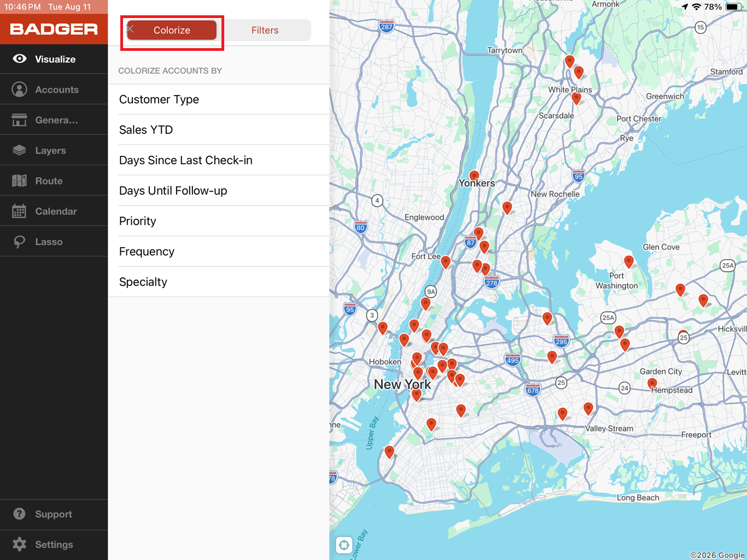Tap the location arrow in status bar

[x=685, y=7]
